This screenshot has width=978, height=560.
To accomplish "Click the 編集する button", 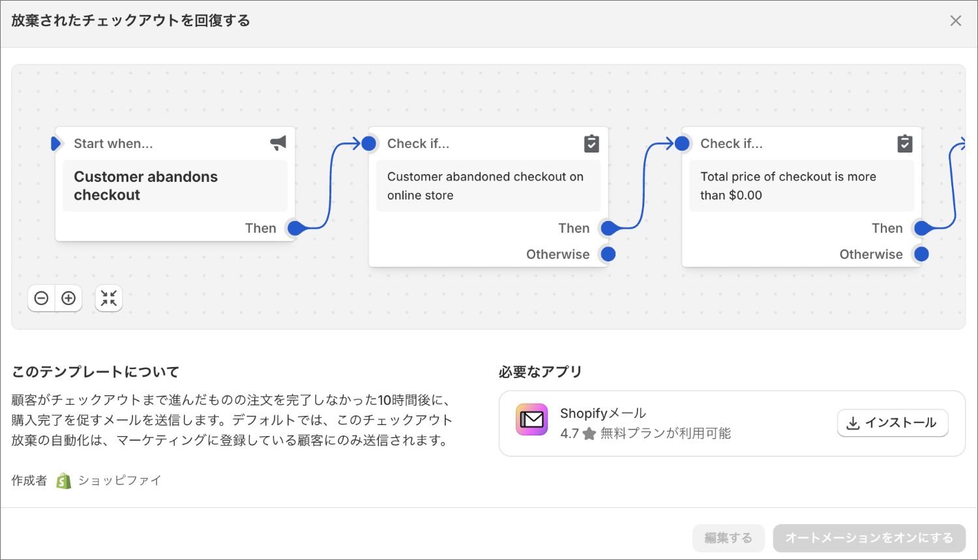I will 728,538.
